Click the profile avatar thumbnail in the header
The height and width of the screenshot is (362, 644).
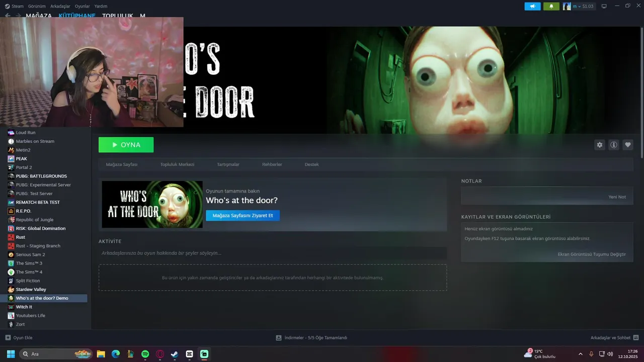click(x=567, y=6)
